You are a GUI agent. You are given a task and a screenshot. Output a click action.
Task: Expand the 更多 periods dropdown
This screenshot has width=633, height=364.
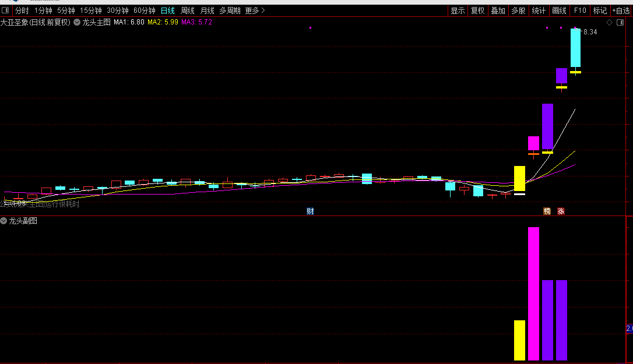pos(255,10)
